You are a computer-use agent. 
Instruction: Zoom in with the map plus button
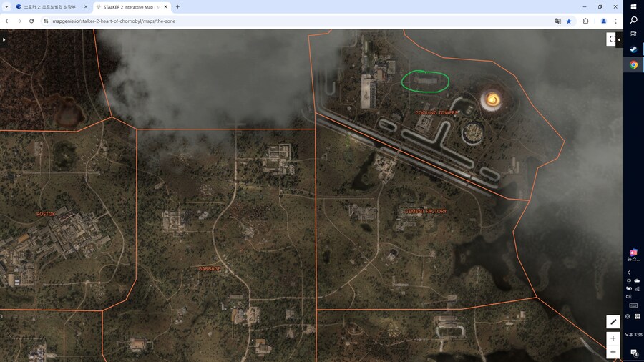613,338
